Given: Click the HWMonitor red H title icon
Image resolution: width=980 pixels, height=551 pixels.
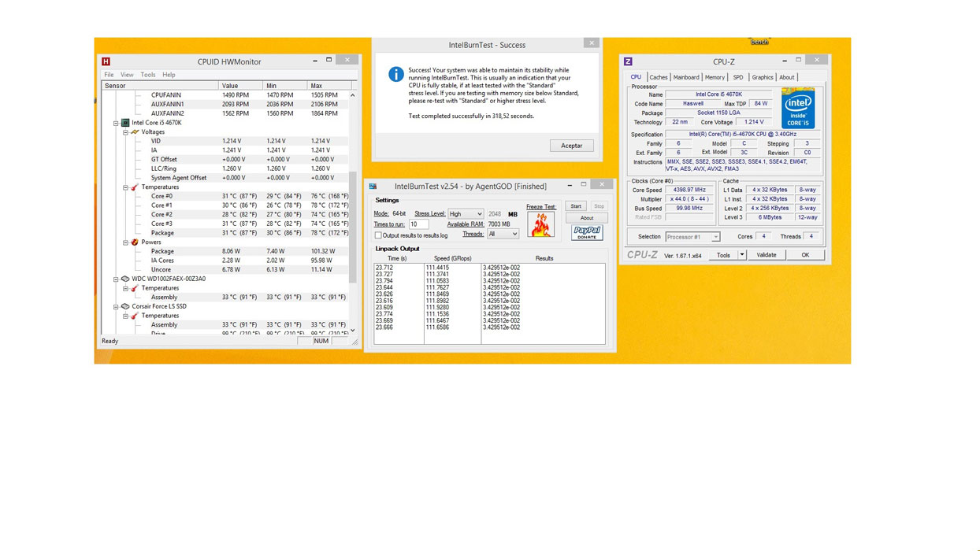Looking at the screenshot, I should (x=106, y=61).
